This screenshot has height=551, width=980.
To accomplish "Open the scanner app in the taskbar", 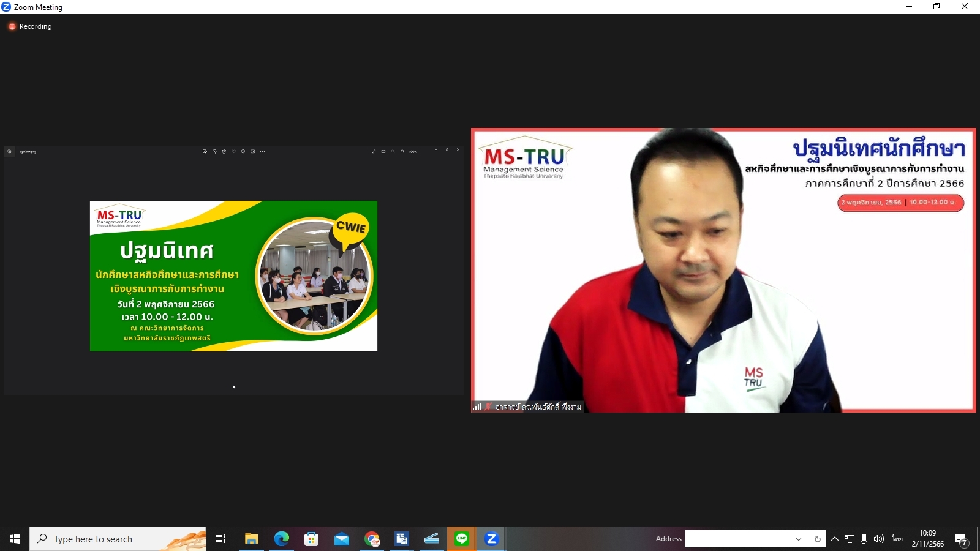I will [432, 539].
